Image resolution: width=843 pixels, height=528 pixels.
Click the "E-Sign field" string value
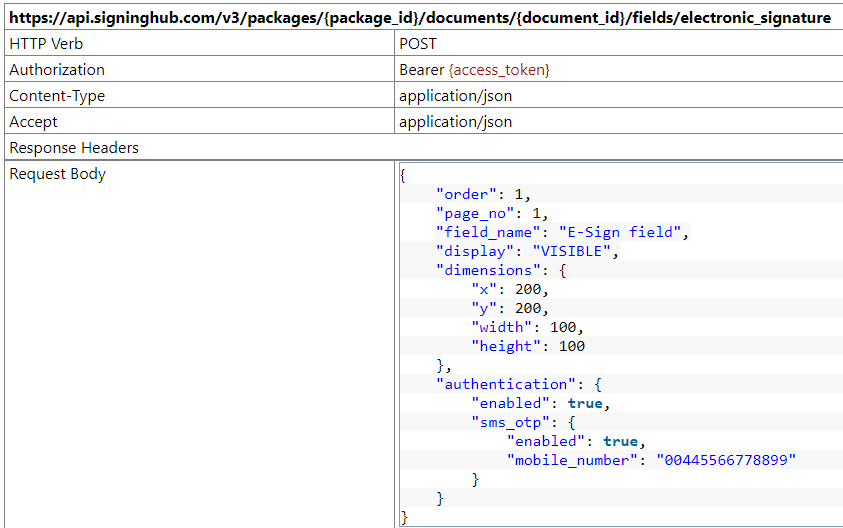click(x=620, y=232)
